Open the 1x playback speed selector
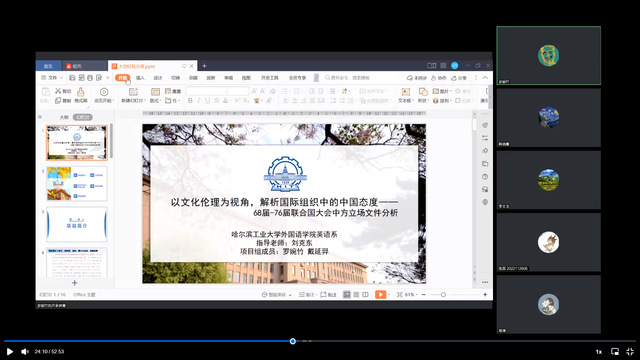640x360 pixels. tap(599, 351)
